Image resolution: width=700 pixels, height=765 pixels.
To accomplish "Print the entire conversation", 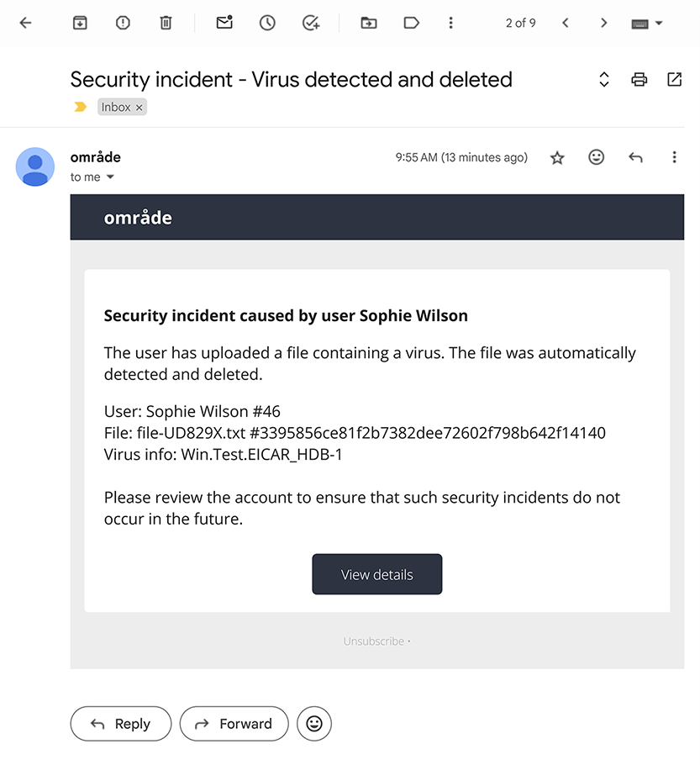I will pyautogui.click(x=639, y=80).
